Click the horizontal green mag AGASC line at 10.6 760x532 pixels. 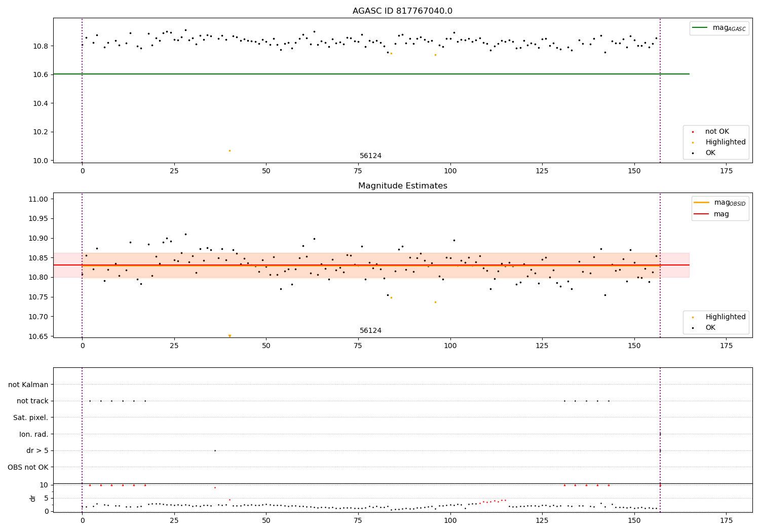[x=371, y=74]
